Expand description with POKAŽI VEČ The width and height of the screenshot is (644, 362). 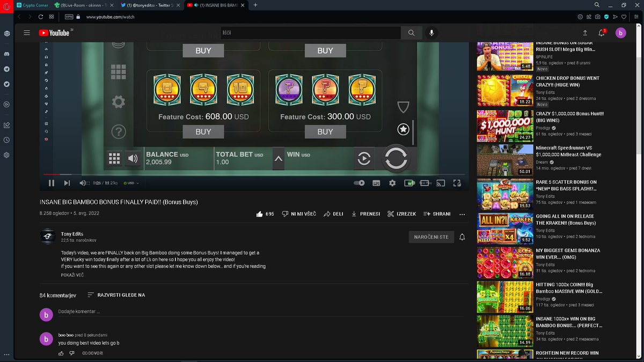click(72, 275)
